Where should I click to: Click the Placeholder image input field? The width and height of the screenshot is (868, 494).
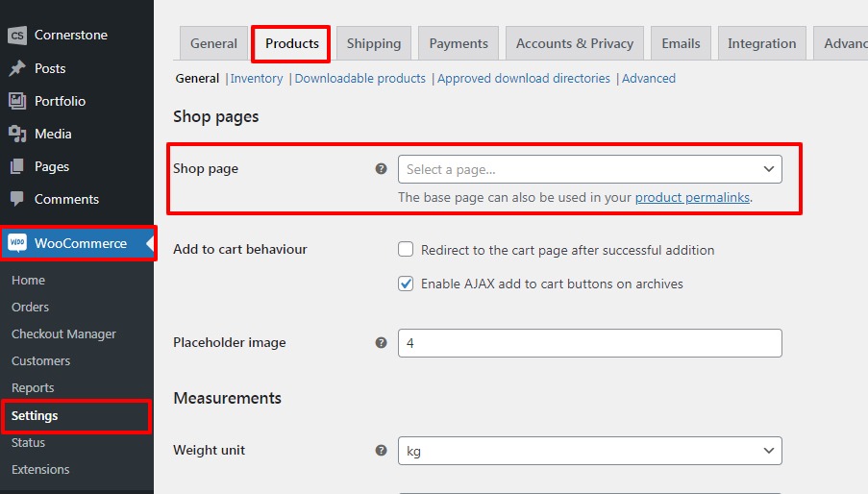pos(589,343)
